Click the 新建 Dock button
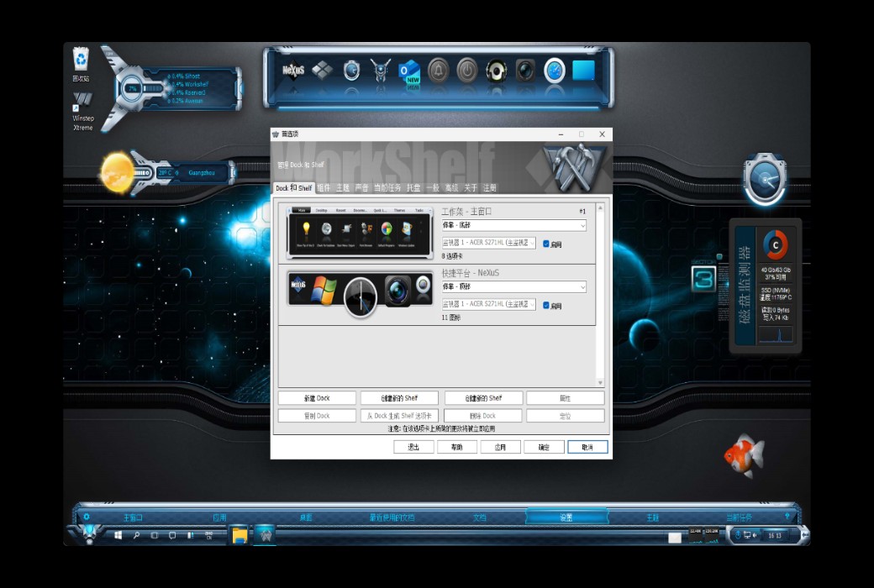Viewport: 874px width, 588px height. click(x=317, y=397)
